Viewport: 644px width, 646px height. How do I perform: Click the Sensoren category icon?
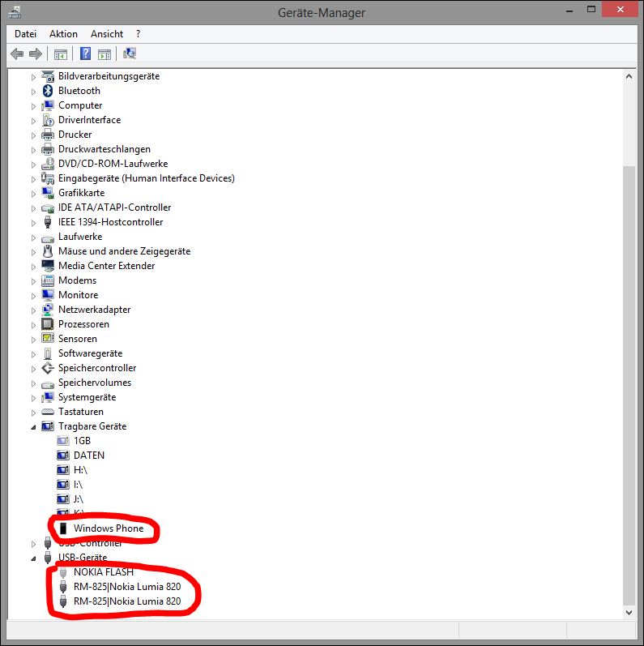pyautogui.click(x=48, y=339)
